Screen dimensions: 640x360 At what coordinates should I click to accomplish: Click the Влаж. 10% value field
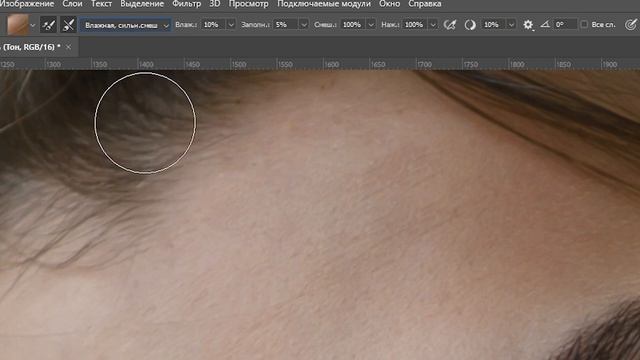point(213,25)
